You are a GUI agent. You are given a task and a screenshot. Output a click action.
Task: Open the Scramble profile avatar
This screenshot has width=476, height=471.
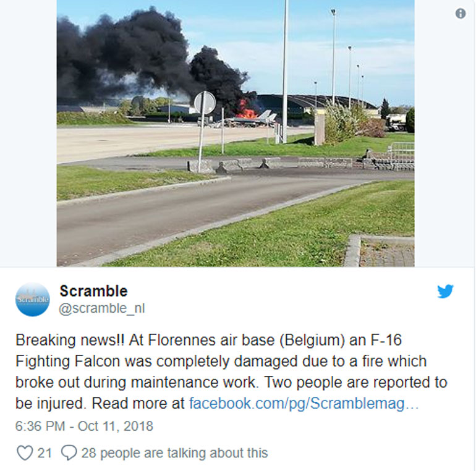pos(33,300)
